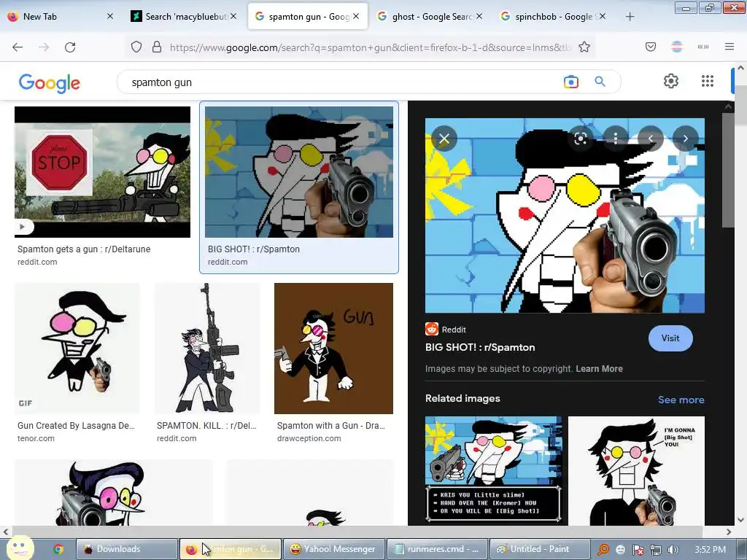Close the 'spamton gun' tab

coord(356,16)
